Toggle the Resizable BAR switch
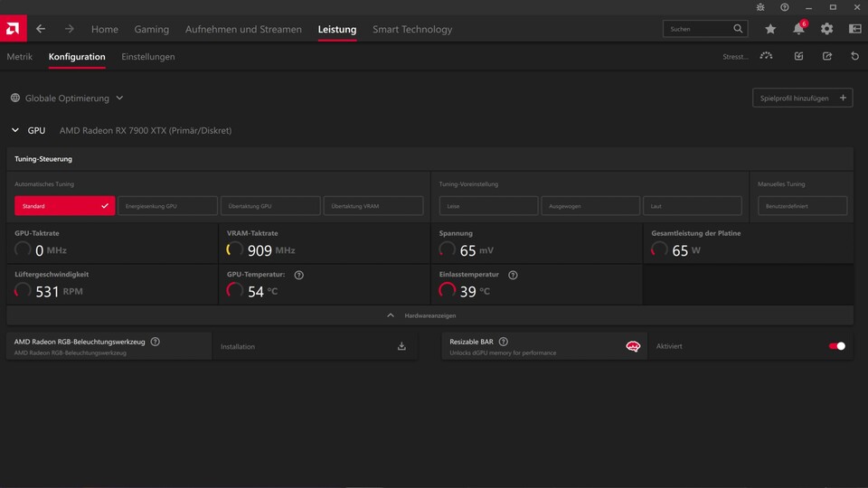Image resolution: width=868 pixels, height=488 pixels. tap(837, 346)
